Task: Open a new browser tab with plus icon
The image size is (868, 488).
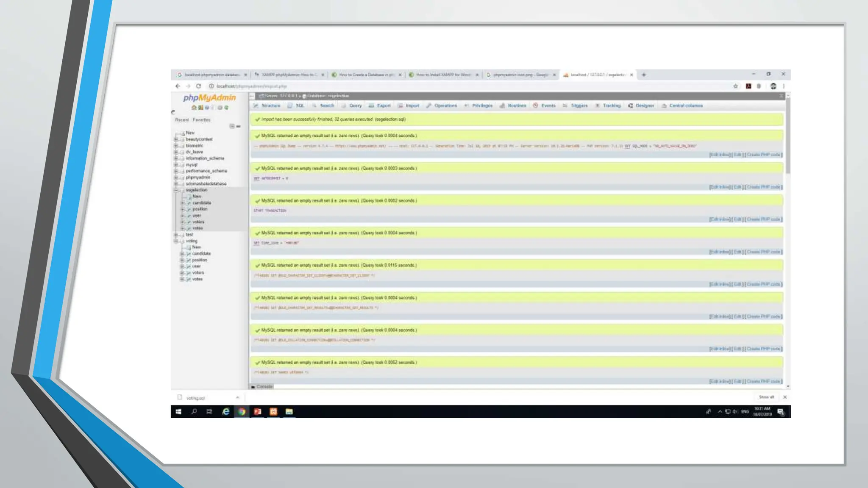Action: pos(644,75)
